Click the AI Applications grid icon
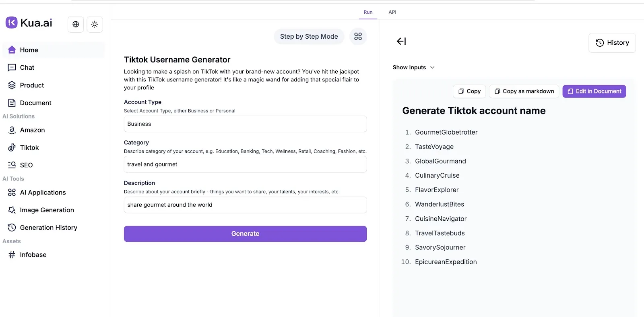644x317 pixels. pos(12,192)
